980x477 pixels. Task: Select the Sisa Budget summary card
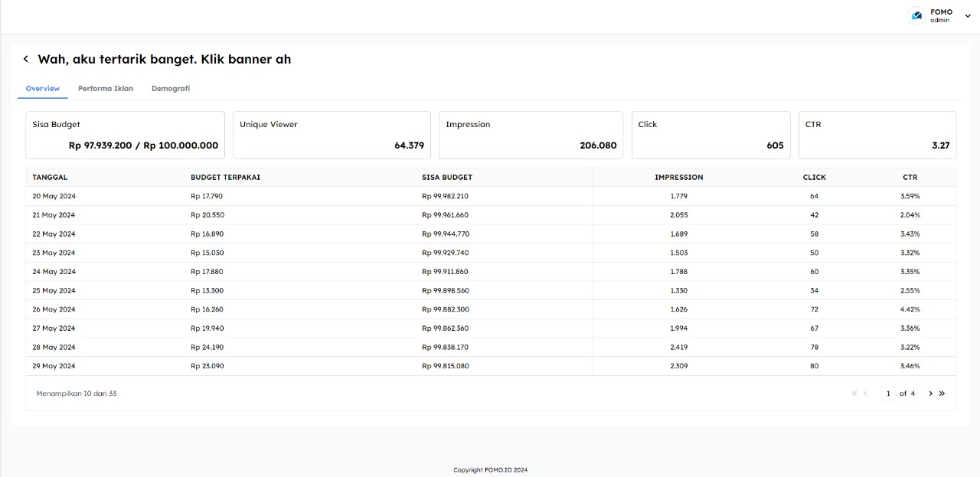click(126, 136)
